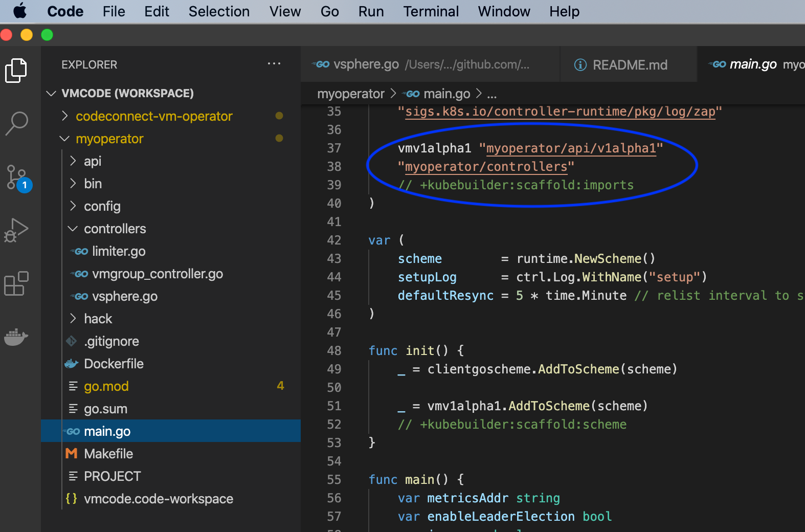The height and width of the screenshot is (532, 805).
Task: Click the info icon on the README.md tab
Action: pyautogui.click(x=580, y=65)
